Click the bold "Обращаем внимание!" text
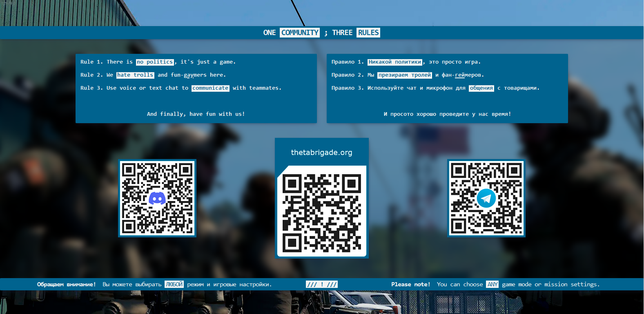The image size is (644, 314). tap(67, 284)
